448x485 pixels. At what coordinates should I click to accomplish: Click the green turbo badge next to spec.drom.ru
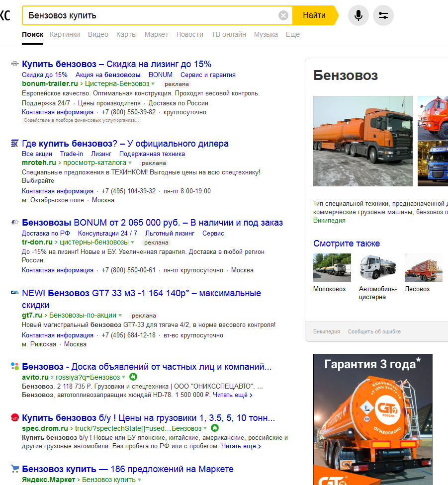tap(214, 428)
